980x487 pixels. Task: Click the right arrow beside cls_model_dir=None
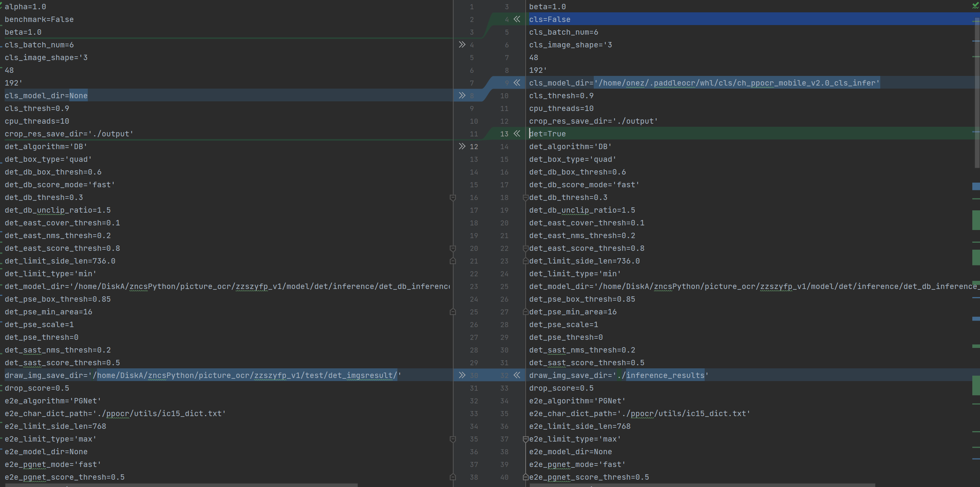coord(462,96)
